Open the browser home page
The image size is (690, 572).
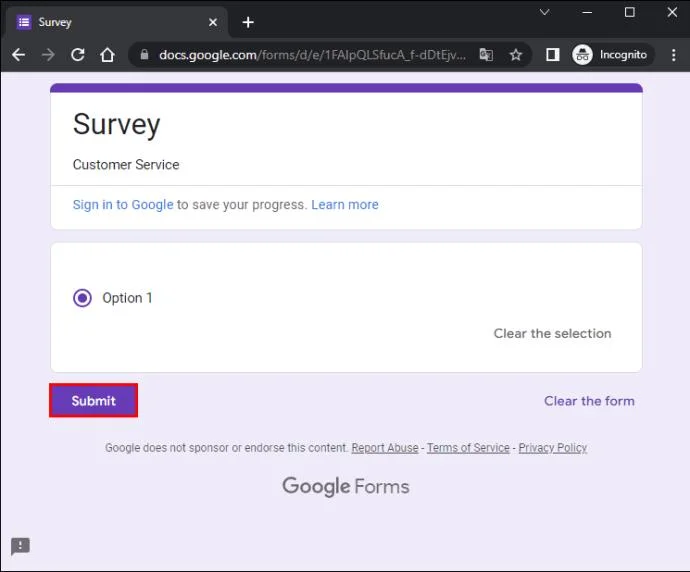[x=107, y=55]
